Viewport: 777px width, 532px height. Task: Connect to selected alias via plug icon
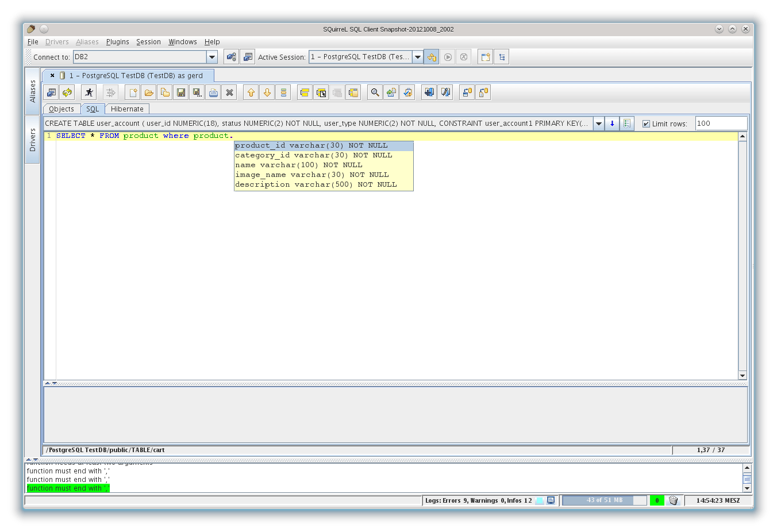tap(231, 56)
